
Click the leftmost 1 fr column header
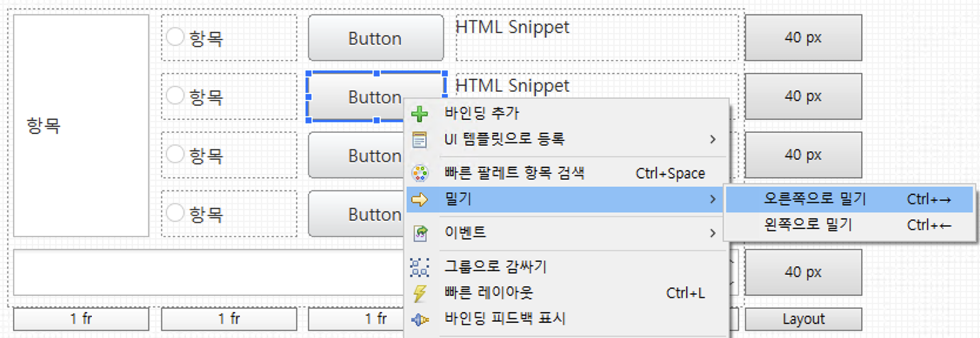tap(81, 319)
